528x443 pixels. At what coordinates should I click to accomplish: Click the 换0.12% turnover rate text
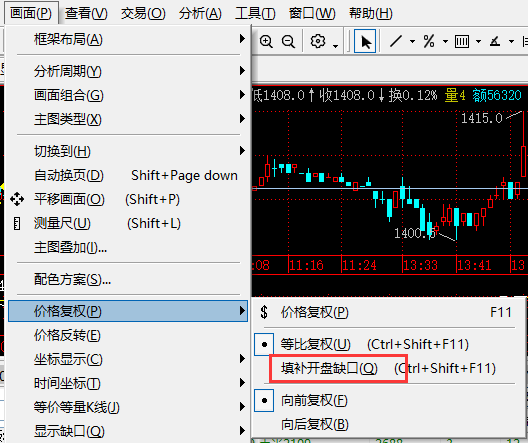[413, 95]
